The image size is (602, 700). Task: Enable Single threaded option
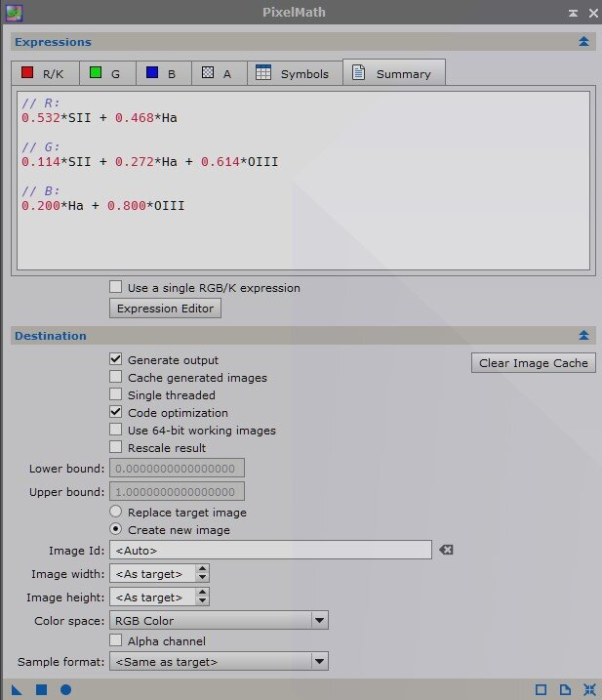pos(115,394)
